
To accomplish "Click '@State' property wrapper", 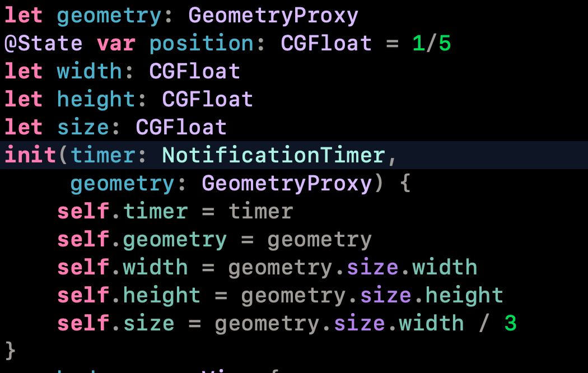I will [x=44, y=44].
